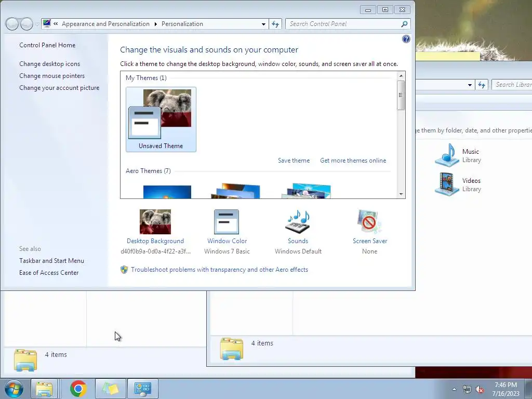Click the theme list scrollbar thumb

[401, 96]
